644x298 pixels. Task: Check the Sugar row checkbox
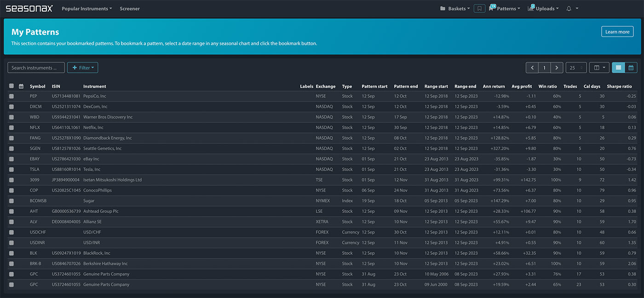pos(11,201)
